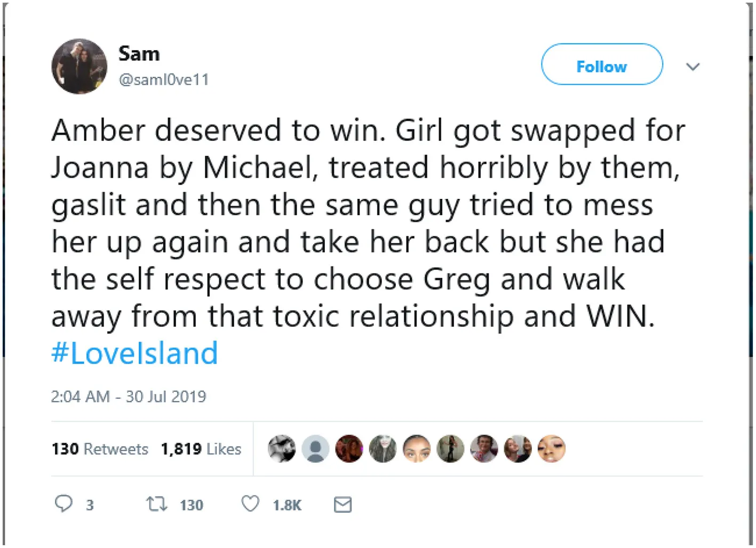Open the @saml0ve11 handle link
Screen dimensions: 756x548
[164, 80]
